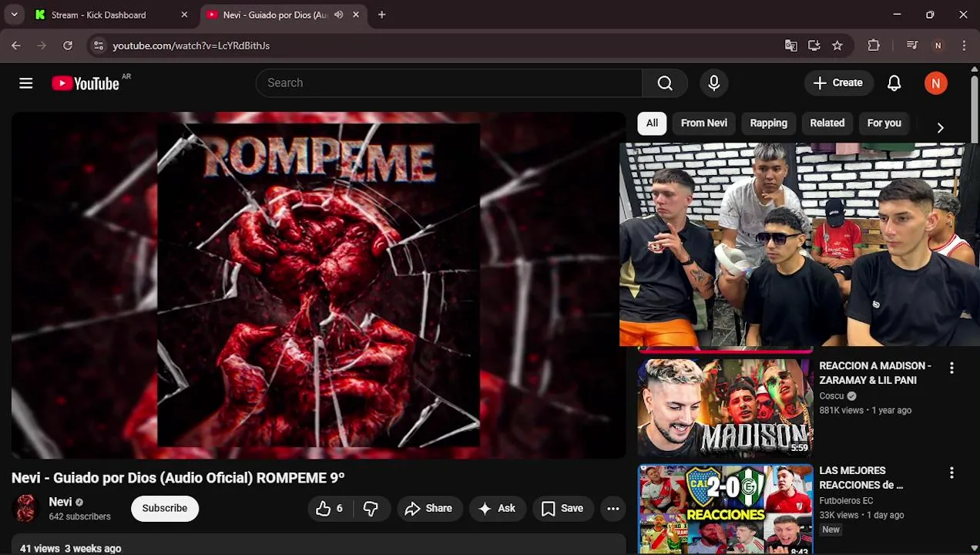Select the For you filter chip
The image size is (980, 555).
[884, 123]
